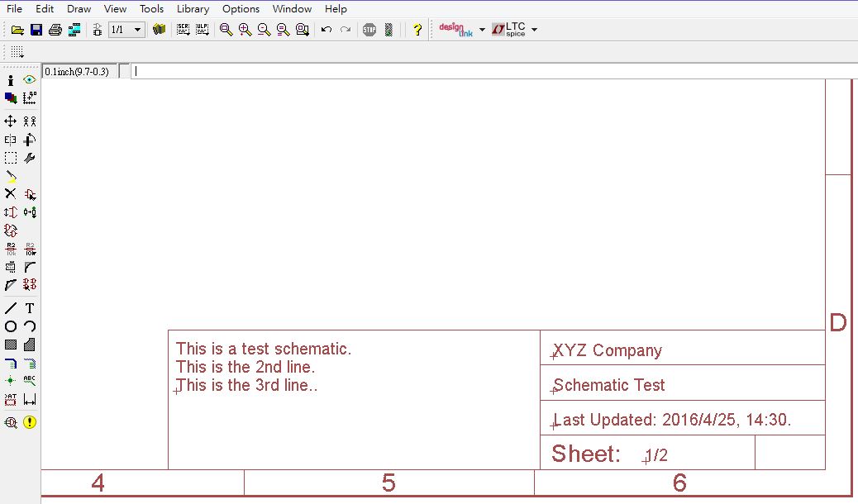Select the Show eye tool
The height and width of the screenshot is (504, 858).
pyautogui.click(x=30, y=80)
